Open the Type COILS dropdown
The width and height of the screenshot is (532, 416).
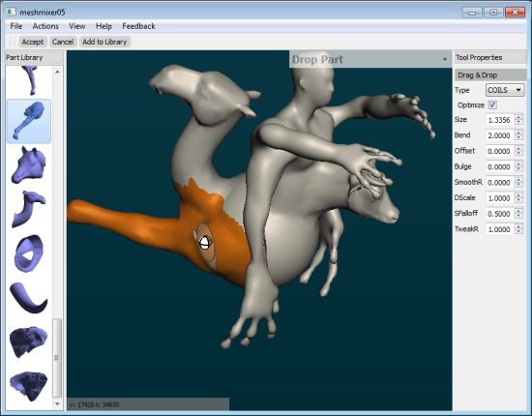pos(505,90)
